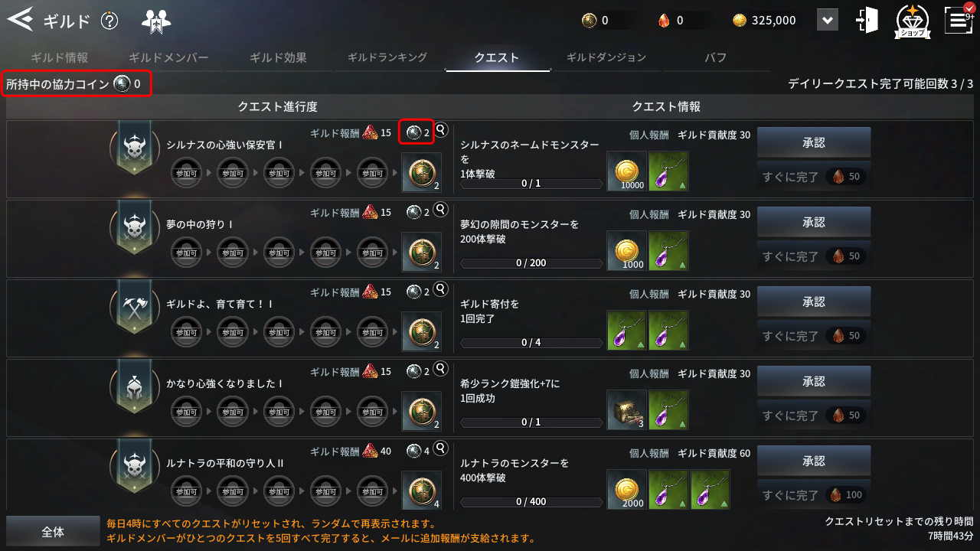Click the 0 / 200 quest progress bar
Viewport: 980px width, 551px height.
pos(531,263)
